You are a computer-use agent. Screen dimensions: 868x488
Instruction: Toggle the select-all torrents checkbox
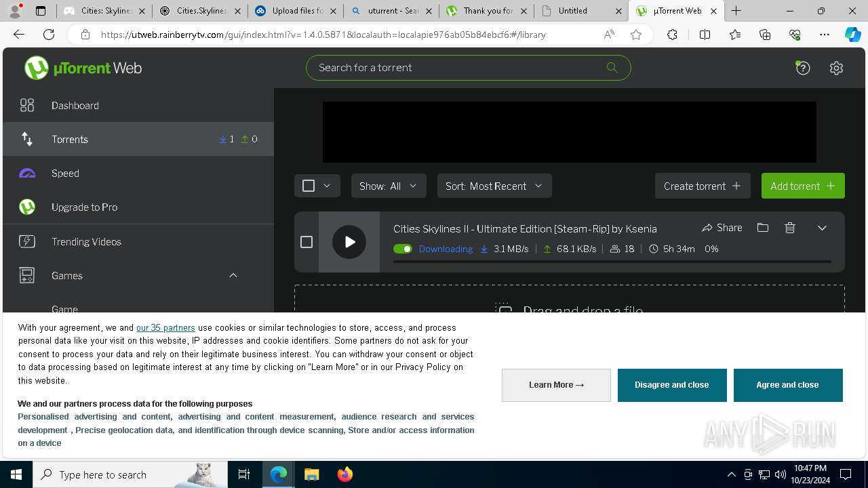[x=309, y=186]
